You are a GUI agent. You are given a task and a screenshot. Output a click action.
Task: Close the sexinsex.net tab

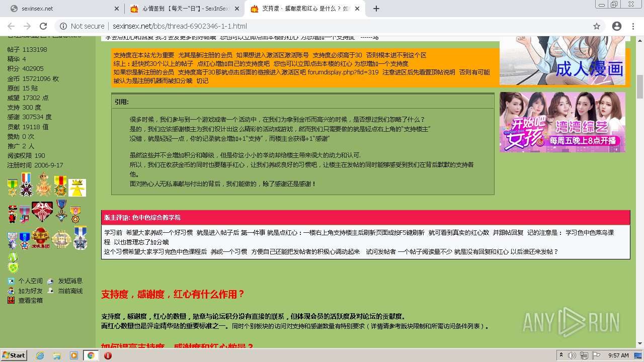coord(116,9)
